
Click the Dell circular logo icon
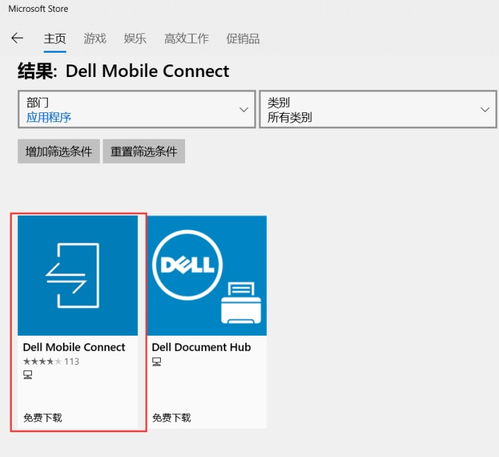[x=187, y=265]
